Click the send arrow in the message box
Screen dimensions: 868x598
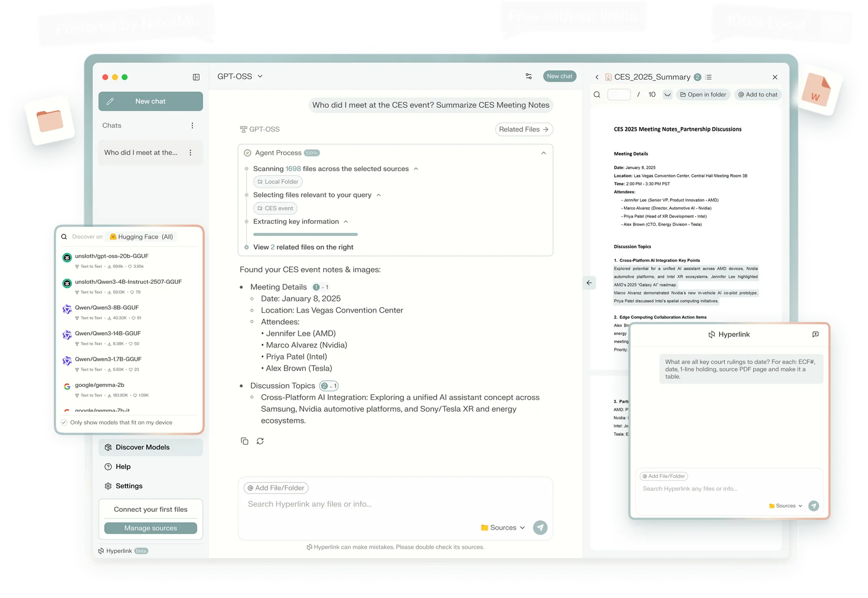pyautogui.click(x=540, y=528)
